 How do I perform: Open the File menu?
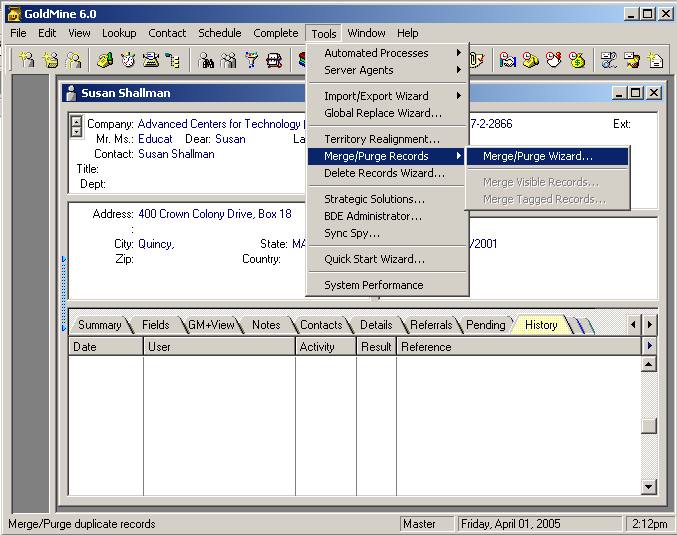click(18, 33)
